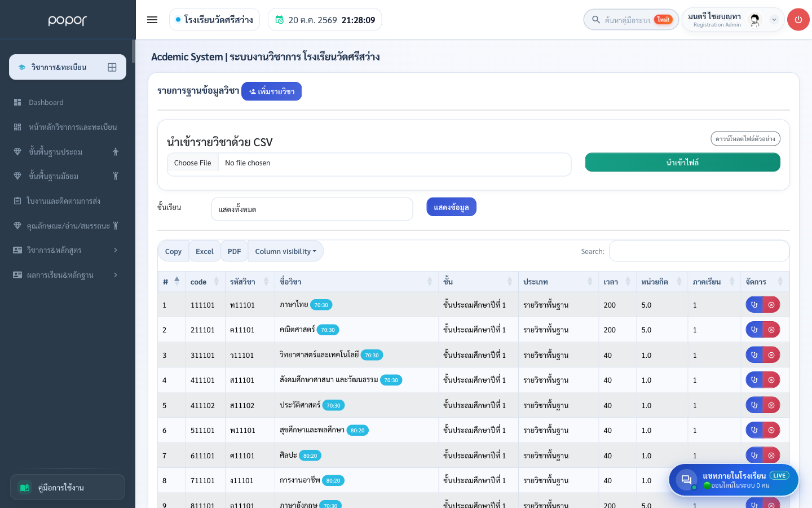Image resolution: width=812 pixels, height=508 pixels.
Task: Click the green นำเข้าไฟล์ import button
Action: coord(682,163)
